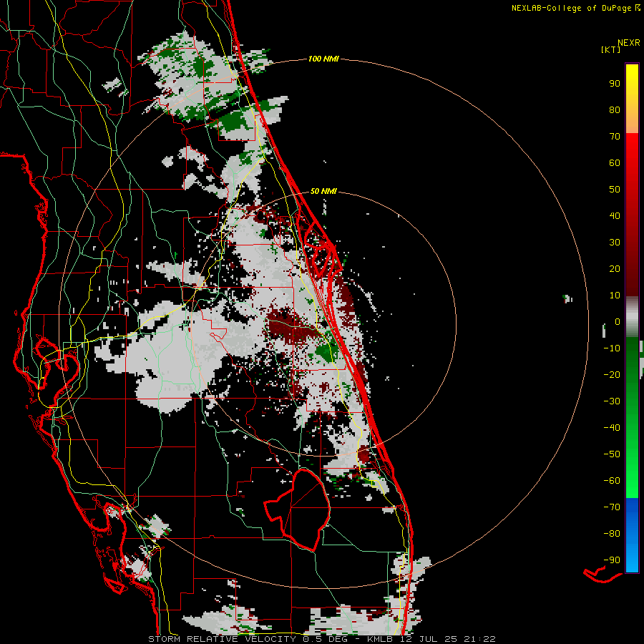The width and height of the screenshot is (644, 644).
Task: Click the -10 value on the velocity scale
Action: [x=612, y=348]
